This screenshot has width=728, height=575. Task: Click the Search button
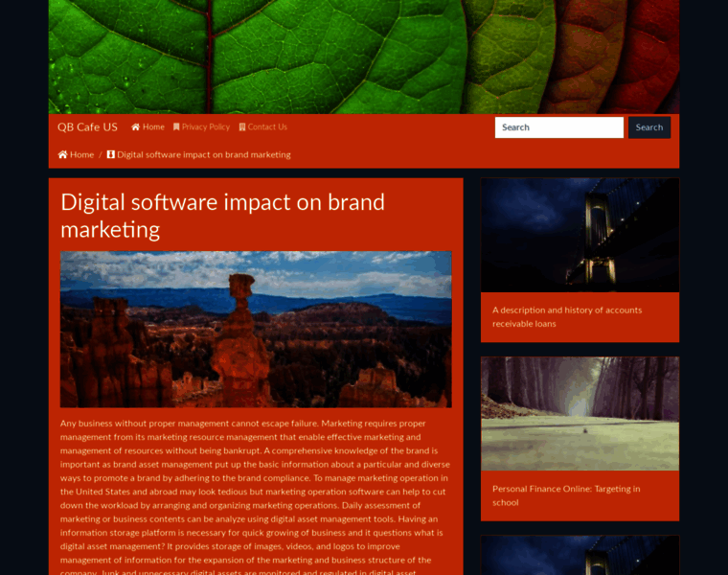click(x=649, y=127)
